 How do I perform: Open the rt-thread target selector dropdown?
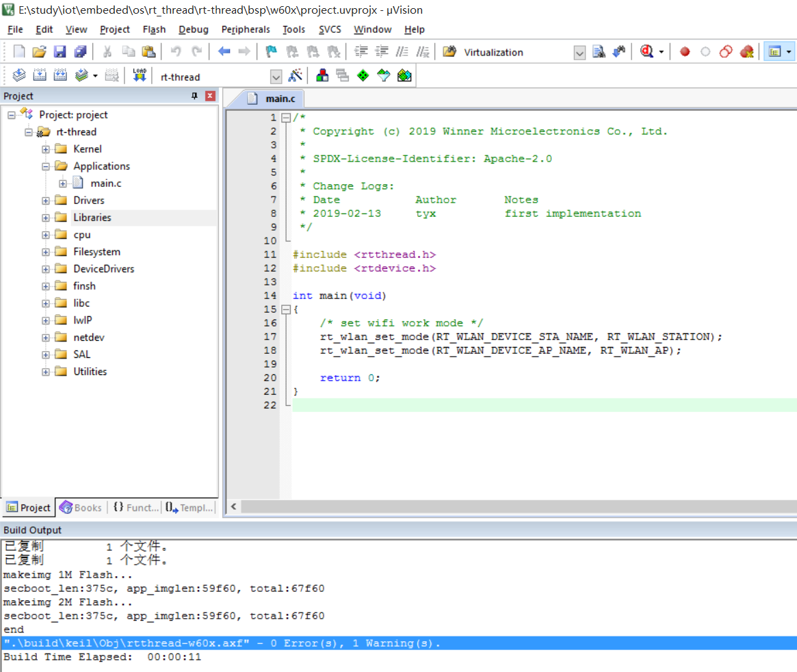276,77
